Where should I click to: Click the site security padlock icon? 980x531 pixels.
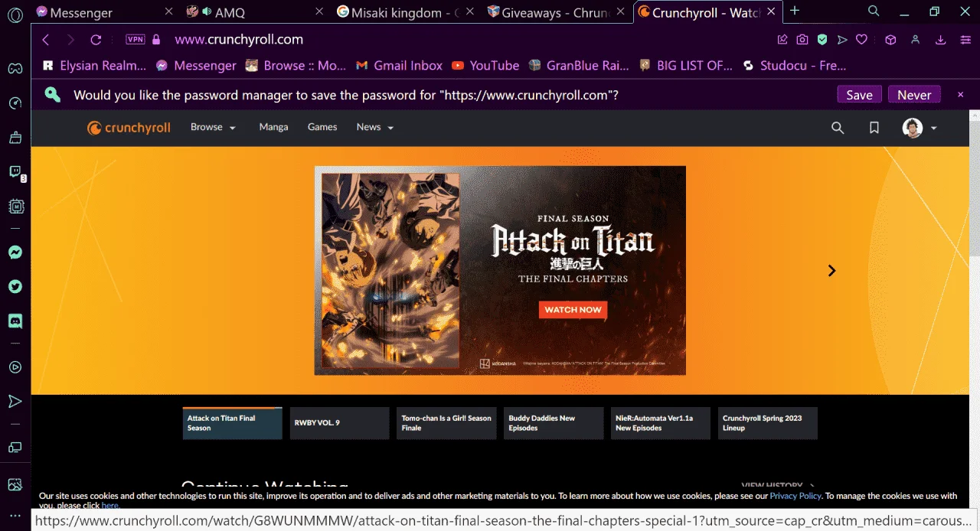157,40
